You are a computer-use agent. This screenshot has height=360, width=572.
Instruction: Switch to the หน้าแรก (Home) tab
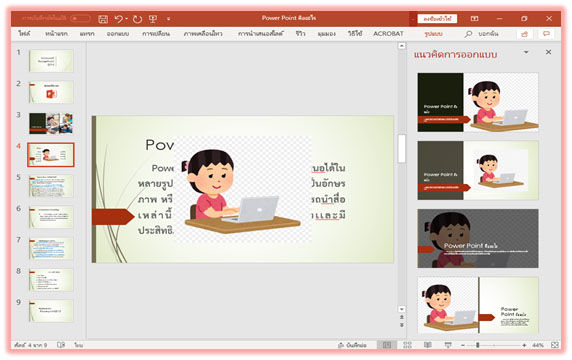(56, 34)
